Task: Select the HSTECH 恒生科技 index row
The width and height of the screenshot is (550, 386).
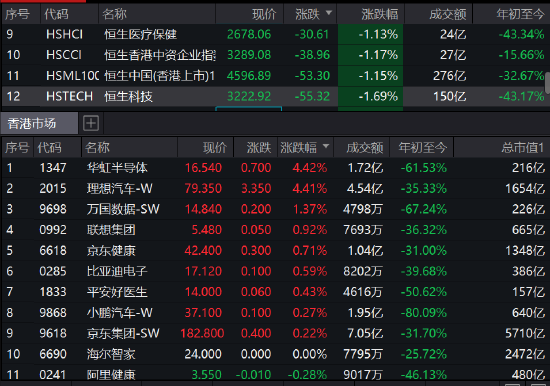Action: click(x=275, y=96)
